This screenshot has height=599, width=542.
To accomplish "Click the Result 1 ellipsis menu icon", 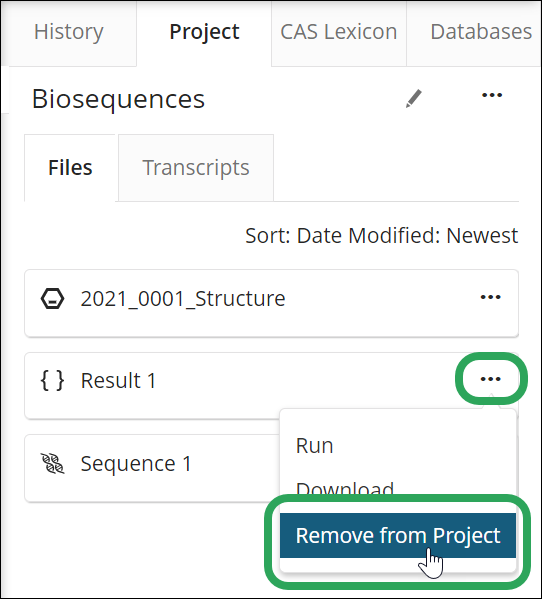I will [x=490, y=379].
